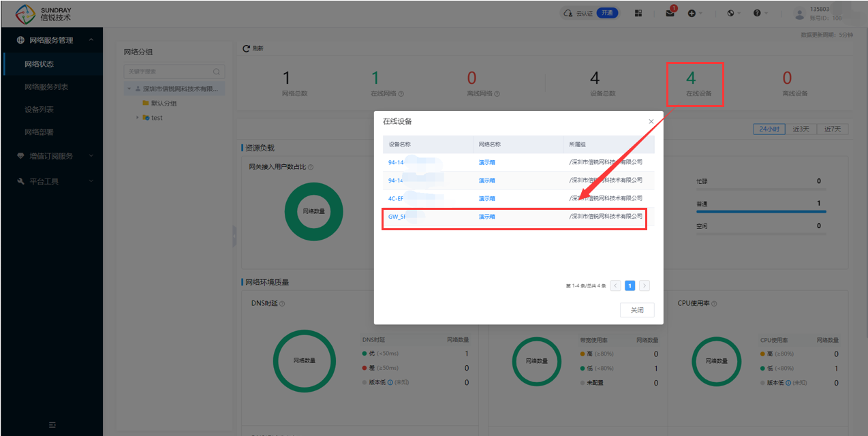Click the search icon in network group box
The height and width of the screenshot is (436, 868).
click(217, 72)
